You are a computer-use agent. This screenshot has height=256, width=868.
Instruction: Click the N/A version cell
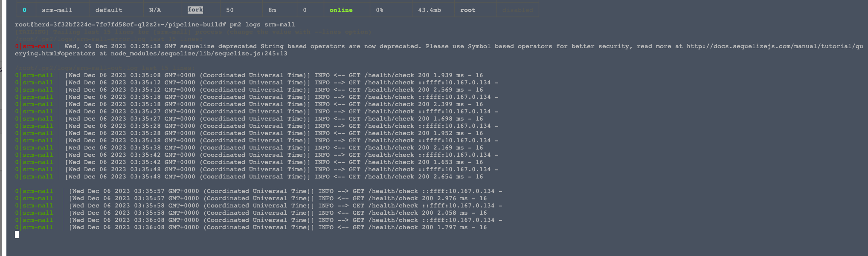click(x=155, y=10)
